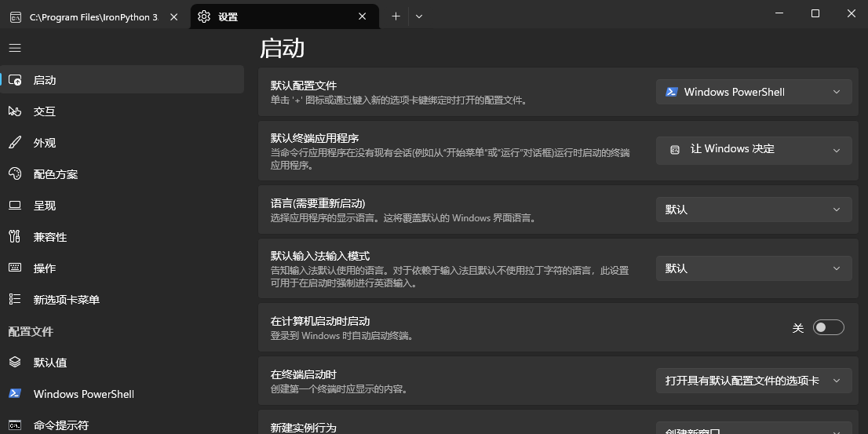The height and width of the screenshot is (434, 868).
Task: Click the 呈现 rendering monitor icon
Action: coord(14,206)
